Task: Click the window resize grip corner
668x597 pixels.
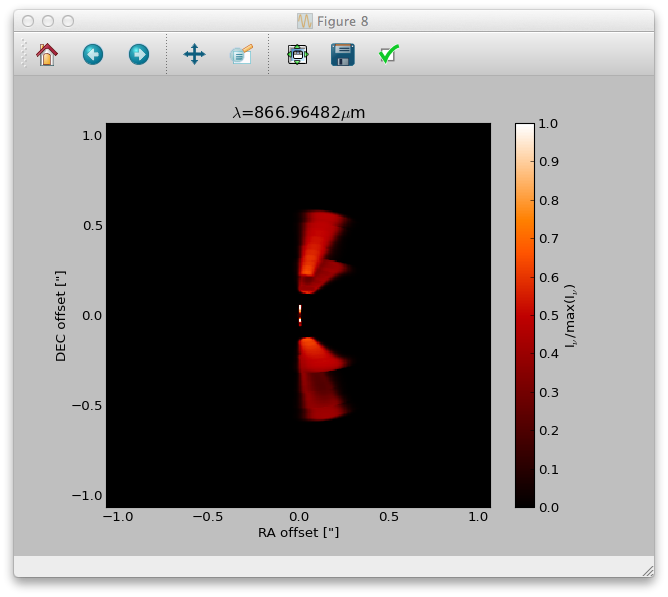Action: [x=648, y=571]
